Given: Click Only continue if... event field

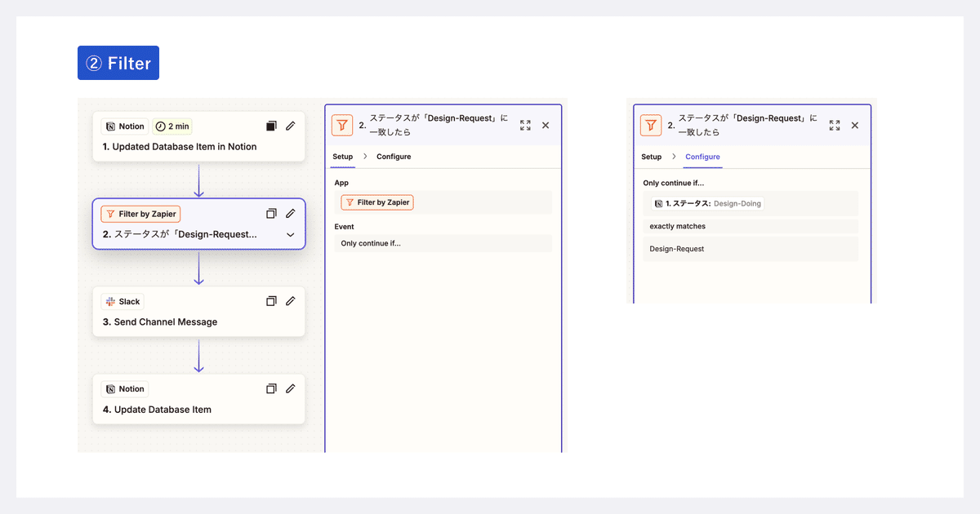Looking at the screenshot, I should (x=443, y=243).
